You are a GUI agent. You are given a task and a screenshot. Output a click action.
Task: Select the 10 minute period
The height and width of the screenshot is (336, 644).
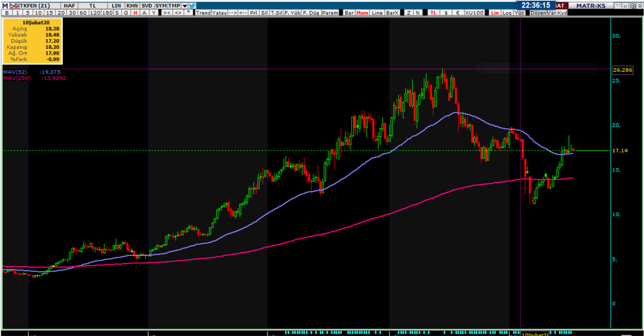39,13
